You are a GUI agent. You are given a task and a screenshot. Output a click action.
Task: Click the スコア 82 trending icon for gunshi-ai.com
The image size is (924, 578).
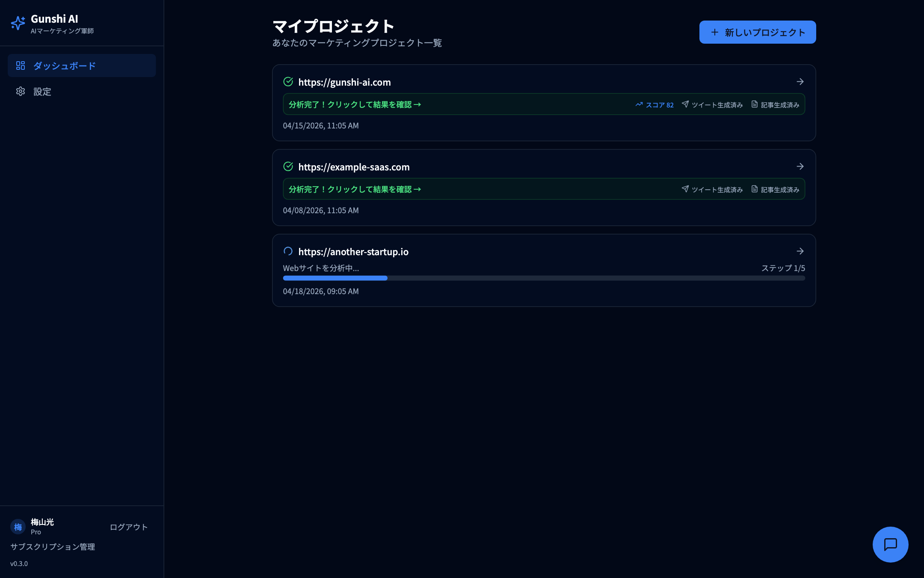click(639, 104)
